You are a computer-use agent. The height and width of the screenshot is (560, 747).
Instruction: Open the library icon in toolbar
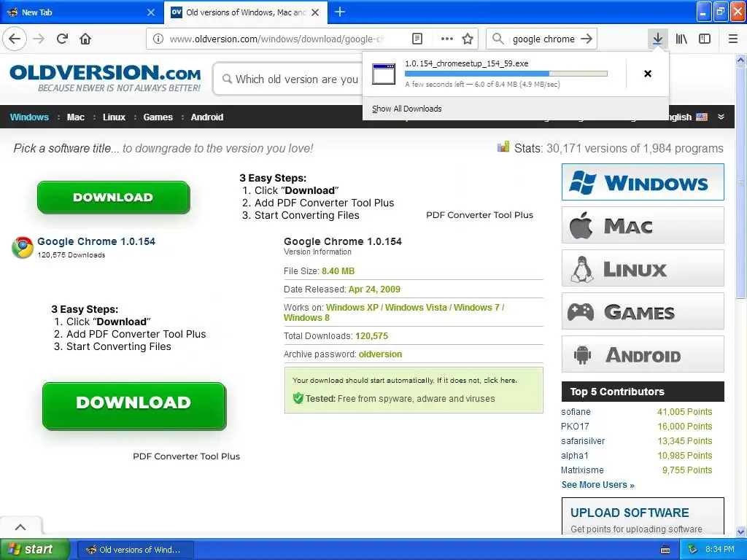click(x=681, y=39)
